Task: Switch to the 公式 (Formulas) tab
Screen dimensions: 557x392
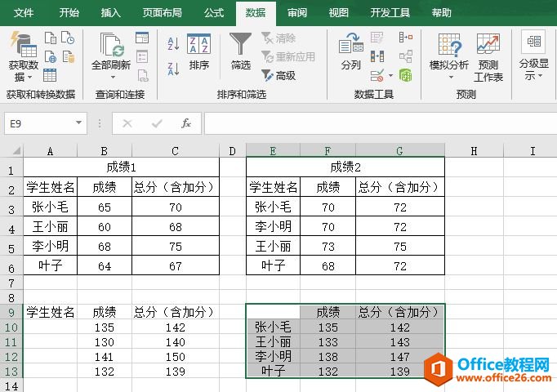Action: 214,13
